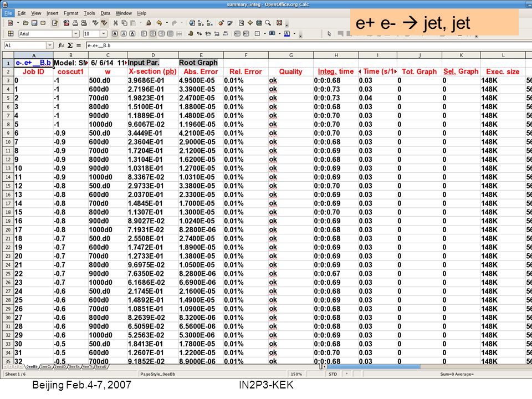The height and width of the screenshot is (399, 532).
Task: Insert a chart icon
Action: point(221,23)
